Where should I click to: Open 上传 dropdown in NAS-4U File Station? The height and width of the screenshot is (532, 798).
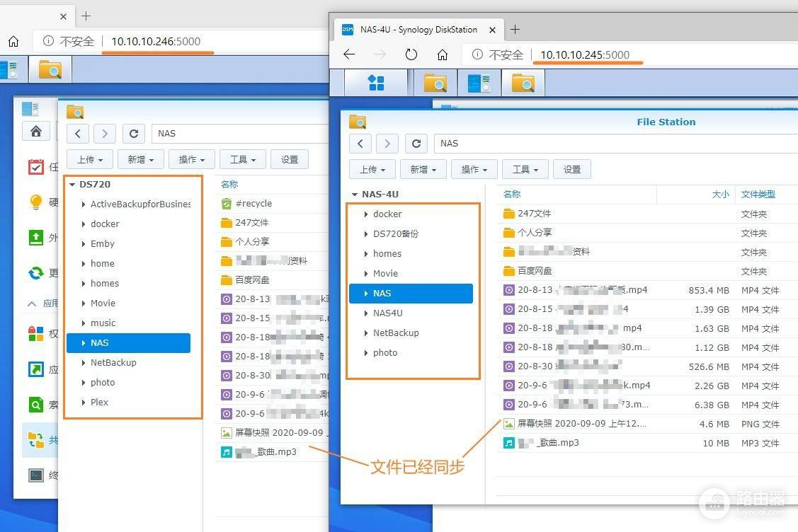click(371, 169)
